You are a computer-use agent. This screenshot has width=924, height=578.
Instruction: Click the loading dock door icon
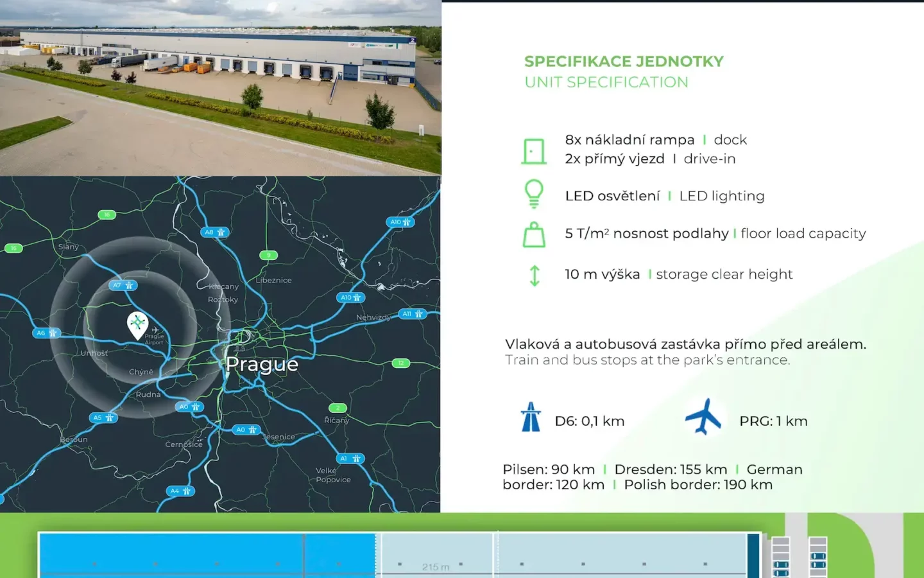pyautogui.click(x=534, y=152)
